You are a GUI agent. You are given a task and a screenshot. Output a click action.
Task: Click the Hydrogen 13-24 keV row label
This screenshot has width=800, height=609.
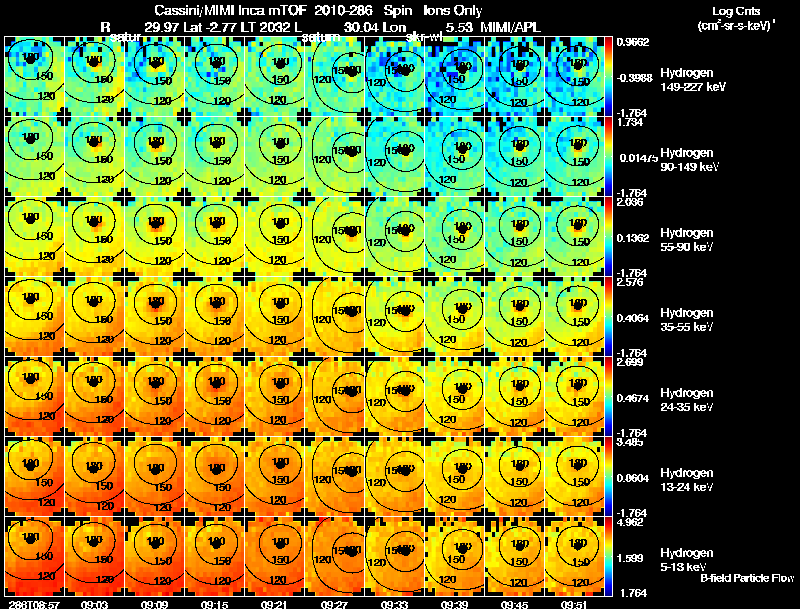click(x=687, y=480)
